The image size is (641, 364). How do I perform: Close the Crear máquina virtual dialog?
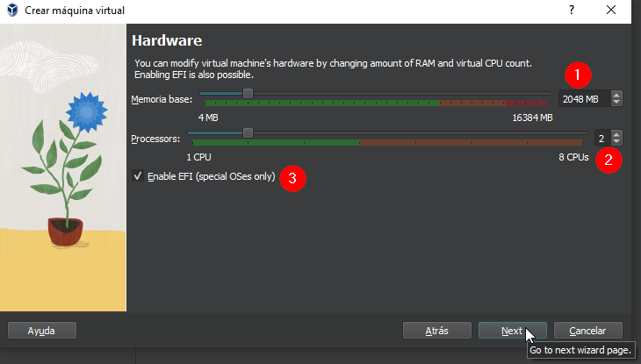[611, 11]
